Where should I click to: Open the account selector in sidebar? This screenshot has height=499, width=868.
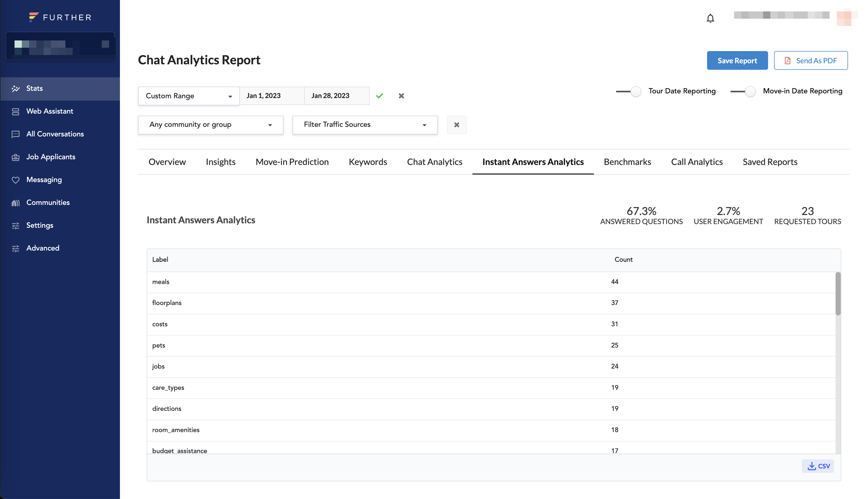tap(60, 46)
